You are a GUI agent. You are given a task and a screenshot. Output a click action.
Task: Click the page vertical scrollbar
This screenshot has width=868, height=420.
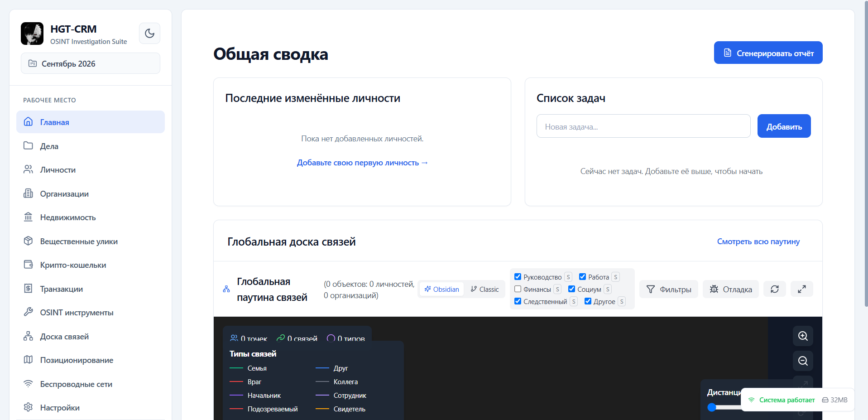click(866, 154)
